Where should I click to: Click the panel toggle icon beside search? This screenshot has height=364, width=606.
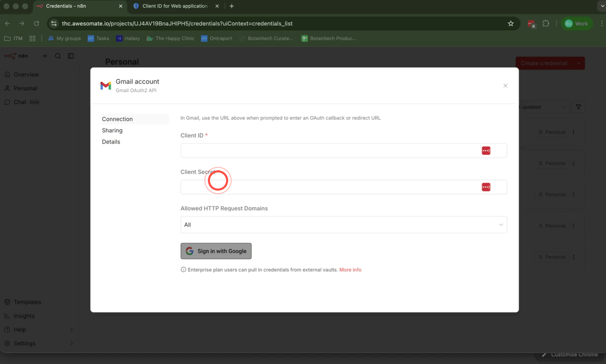pyautogui.click(x=71, y=56)
